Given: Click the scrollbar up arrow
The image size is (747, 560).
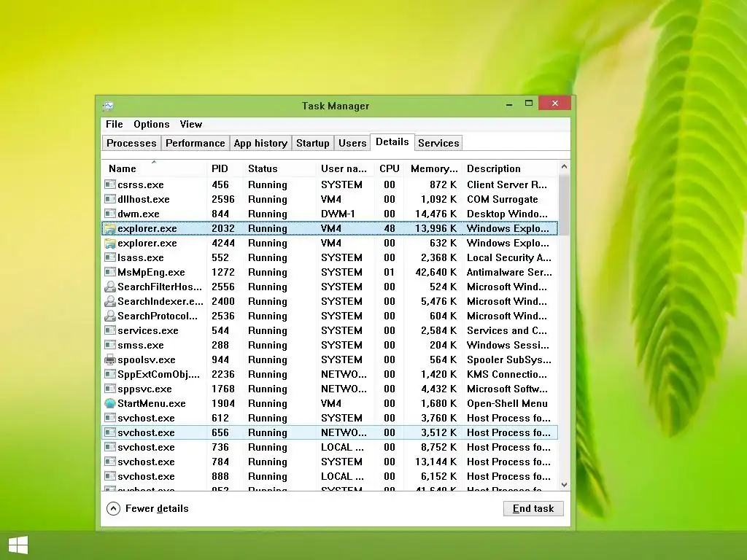Looking at the screenshot, I should pos(564,167).
